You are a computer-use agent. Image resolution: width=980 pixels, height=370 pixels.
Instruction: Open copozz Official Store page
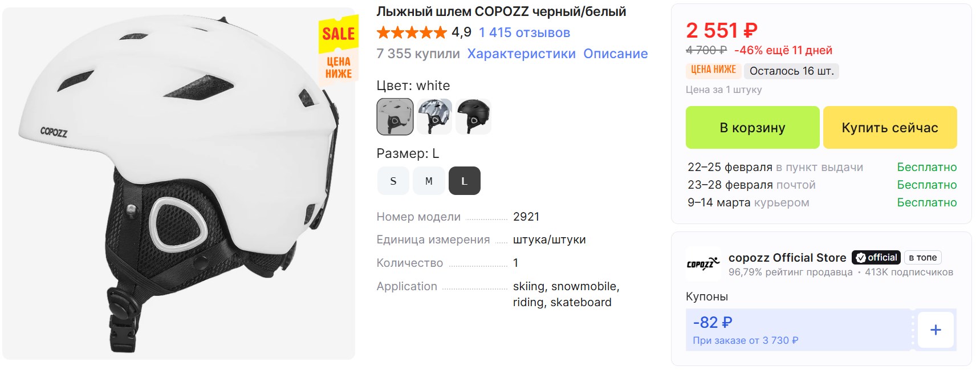[x=787, y=258]
